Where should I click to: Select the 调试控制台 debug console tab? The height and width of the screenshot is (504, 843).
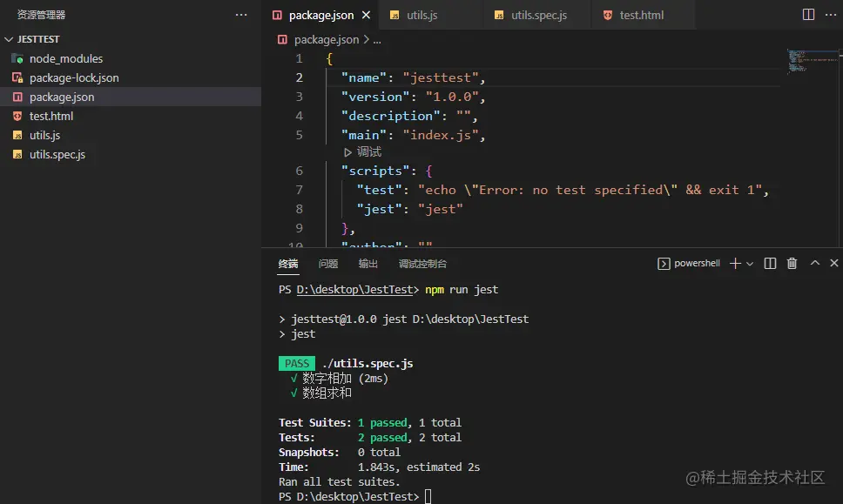pos(422,263)
